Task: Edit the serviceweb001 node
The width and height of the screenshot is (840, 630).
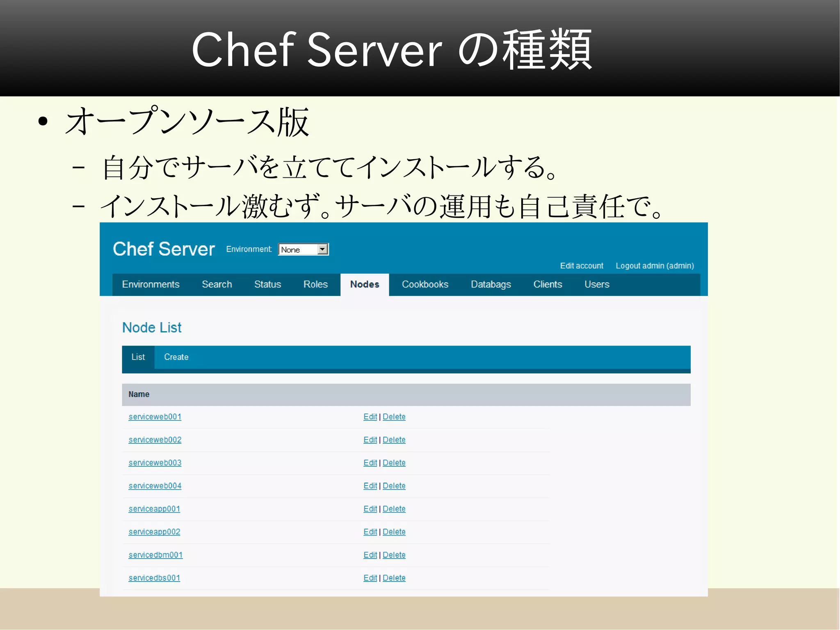Action: (370, 417)
